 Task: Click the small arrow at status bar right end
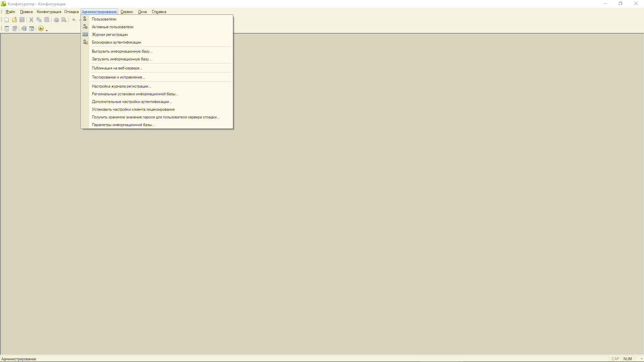click(641, 359)
